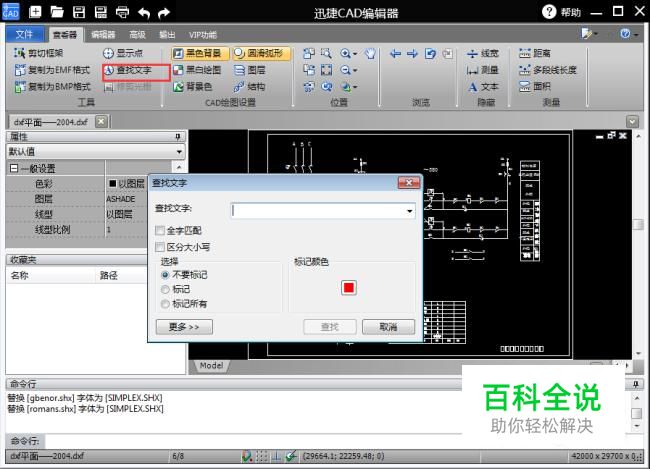Click the zoom window magnifier icon

[x=327, y=53]
